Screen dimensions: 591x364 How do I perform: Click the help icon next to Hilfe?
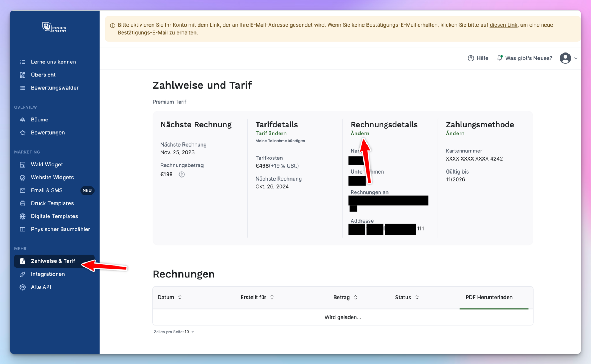click(x=471, y=58)
